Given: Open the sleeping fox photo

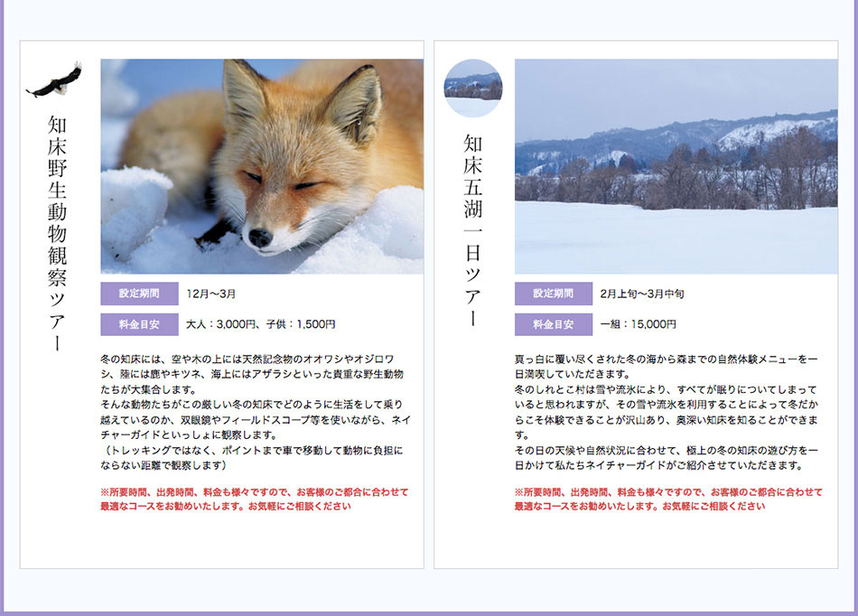Looking at the screenshot, I should pyautogui.click(x=262, y=166).
